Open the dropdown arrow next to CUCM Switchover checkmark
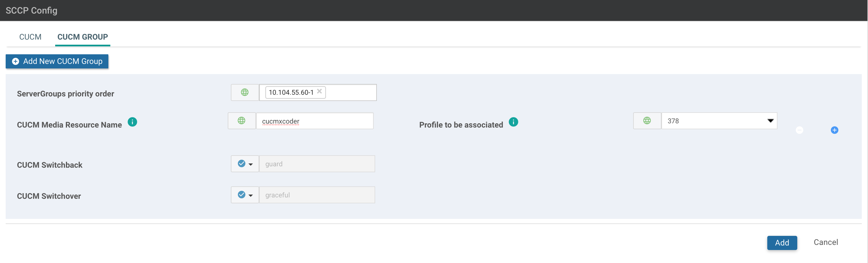Screen dimensions: 868x263 tap(251, 195)
